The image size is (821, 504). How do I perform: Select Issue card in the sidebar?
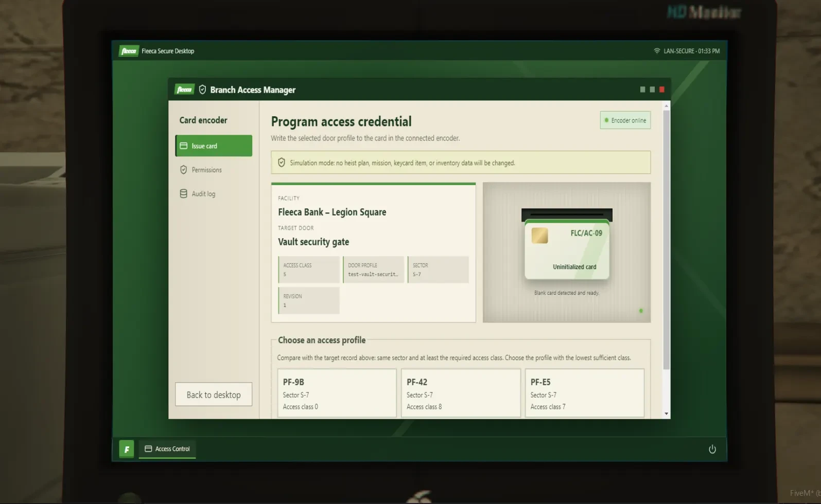point(214,146)
